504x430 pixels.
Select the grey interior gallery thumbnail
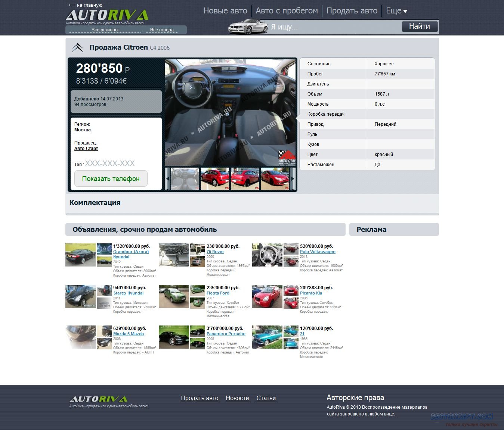point(185,179)
